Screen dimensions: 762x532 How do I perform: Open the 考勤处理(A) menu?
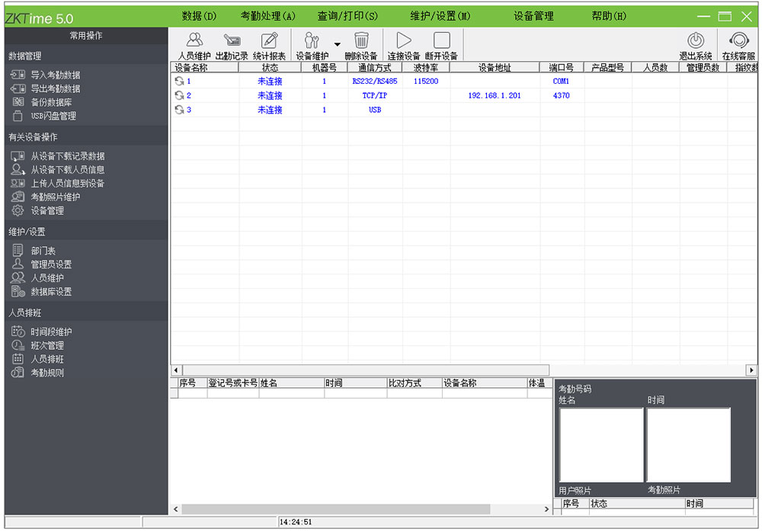(267, 16)
